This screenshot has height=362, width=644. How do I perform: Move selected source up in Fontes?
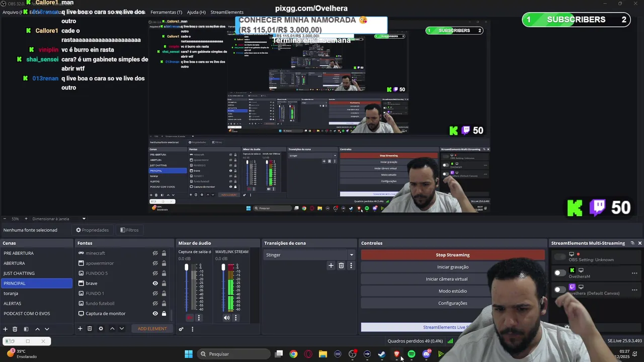coord(112,328)
